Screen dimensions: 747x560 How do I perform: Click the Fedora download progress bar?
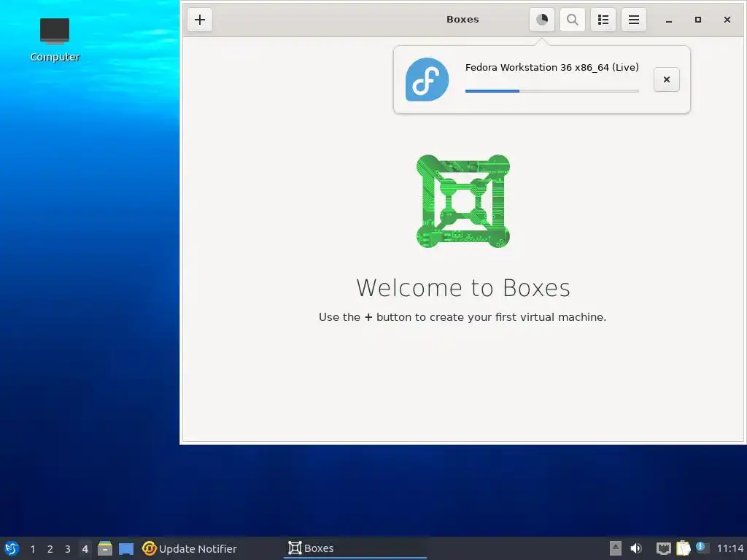pos(551,91)
